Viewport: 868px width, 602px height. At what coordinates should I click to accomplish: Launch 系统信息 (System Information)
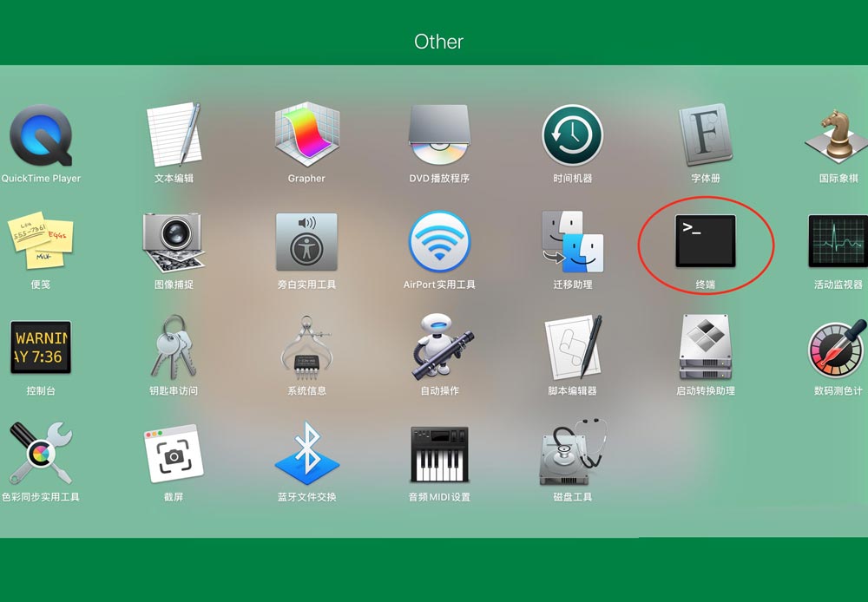point(306,346)
